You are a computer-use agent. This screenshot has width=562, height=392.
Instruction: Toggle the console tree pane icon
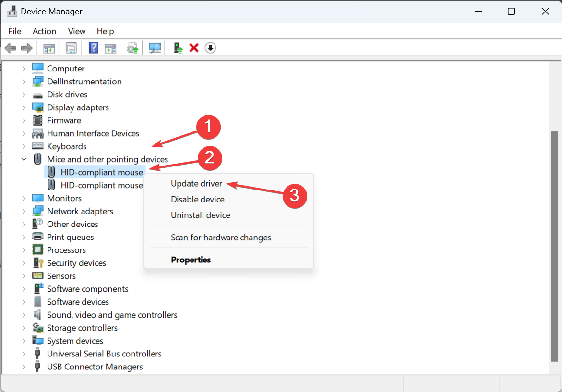coord(49,48)
